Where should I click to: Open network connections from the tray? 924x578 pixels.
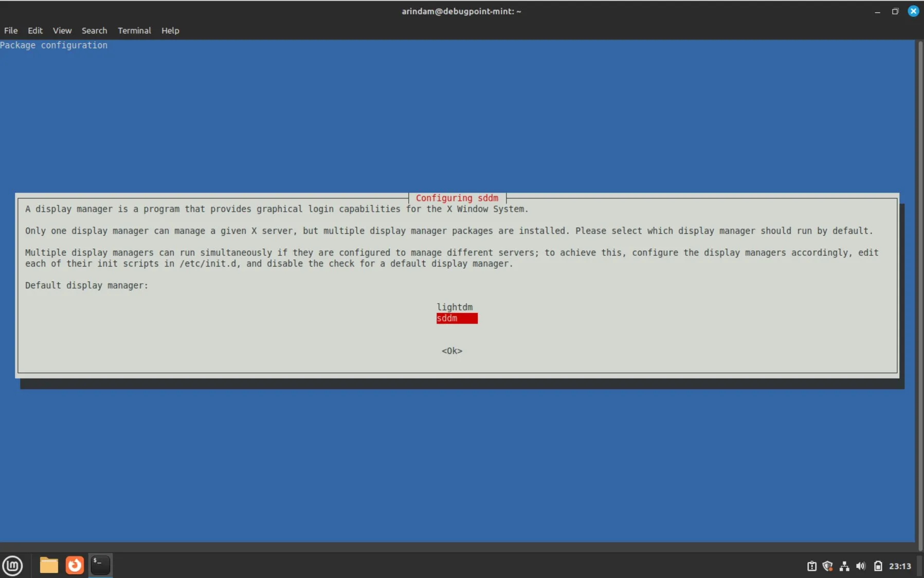pos(845,566)
